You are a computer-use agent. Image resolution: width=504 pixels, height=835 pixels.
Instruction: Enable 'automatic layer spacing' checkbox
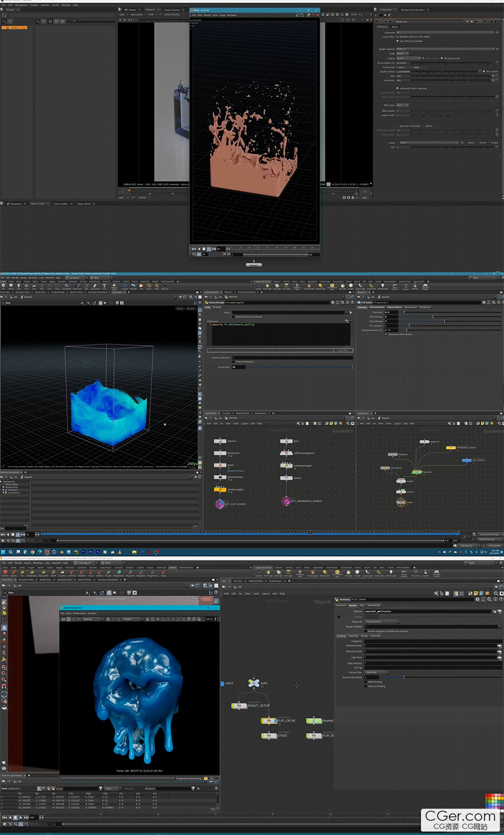click(398, 88)
